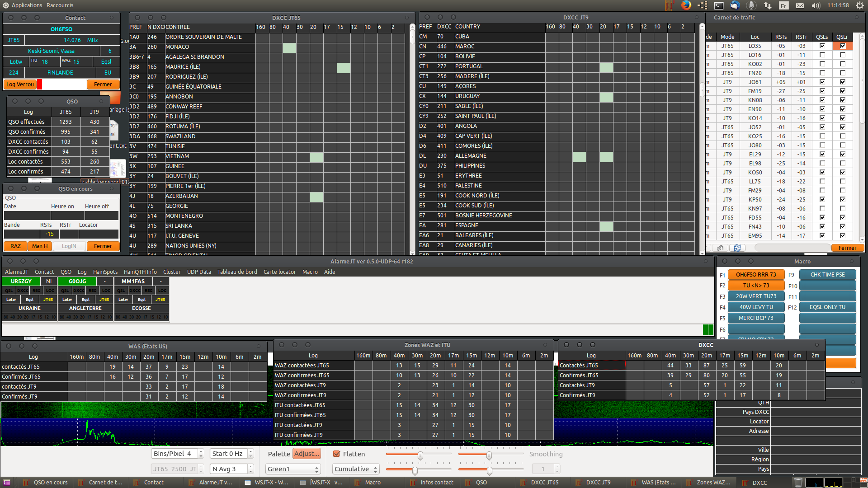This screenshot has width=868, height=488.
Task: Click the microphone indicator icon
Action: (751, 5)
